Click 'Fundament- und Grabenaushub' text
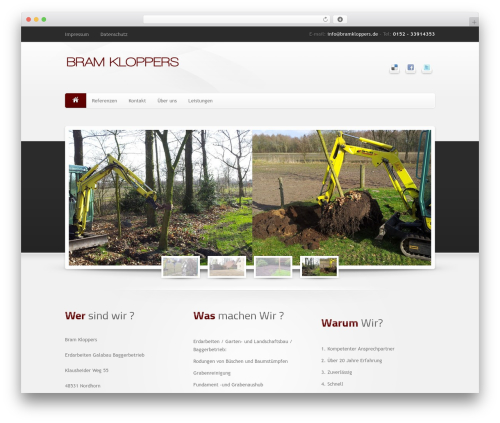 [228, 385]
